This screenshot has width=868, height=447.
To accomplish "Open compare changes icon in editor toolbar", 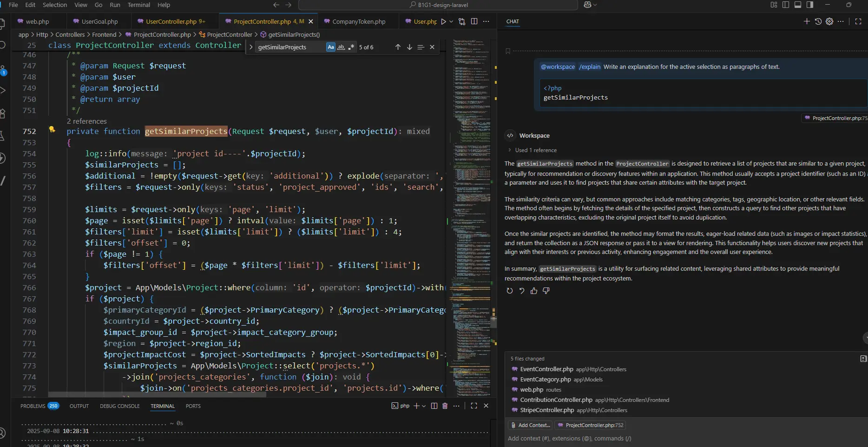I will coord(462,21).
